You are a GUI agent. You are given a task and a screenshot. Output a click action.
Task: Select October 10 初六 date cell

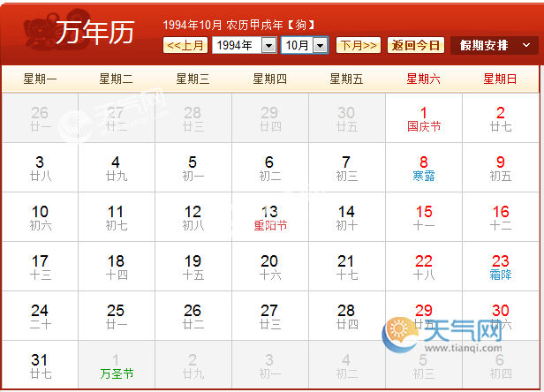coord(40,217)
